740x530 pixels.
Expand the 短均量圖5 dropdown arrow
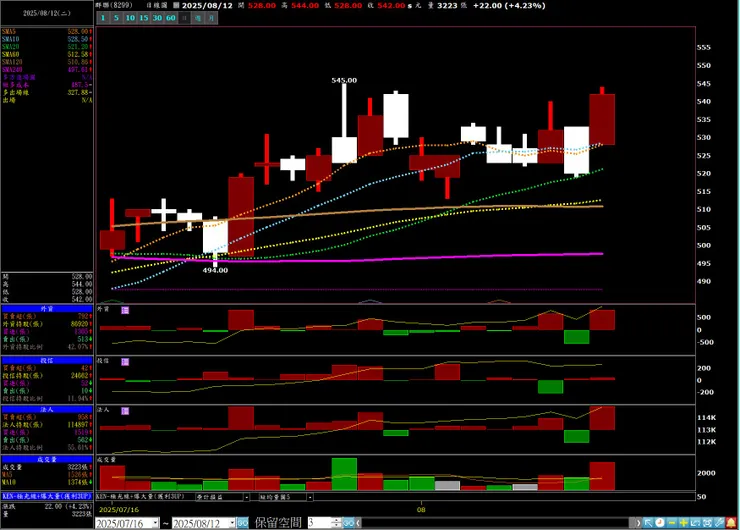[x=310, y=497]
